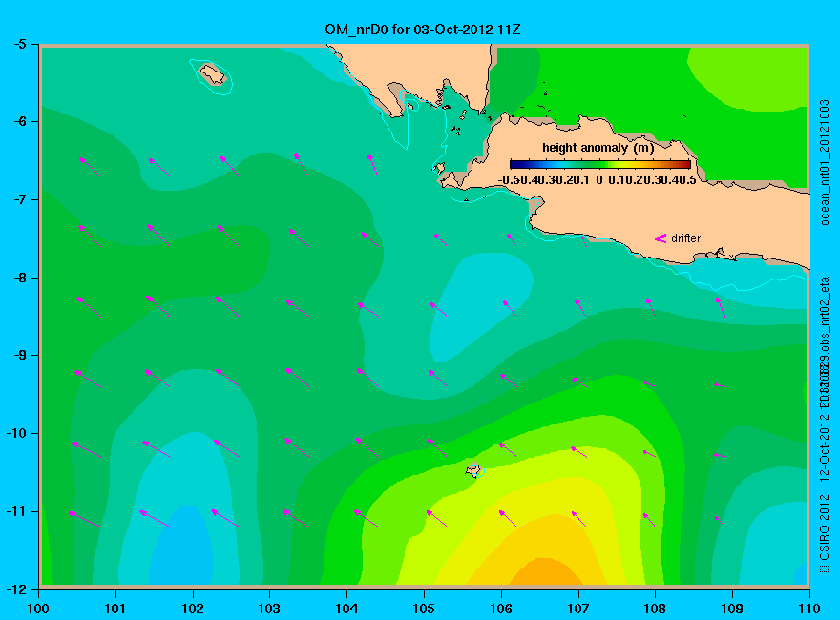The height and width of the screenshot is (620, 840).
Task: Click the y-axis tick label "-6"
Action: 20,121
